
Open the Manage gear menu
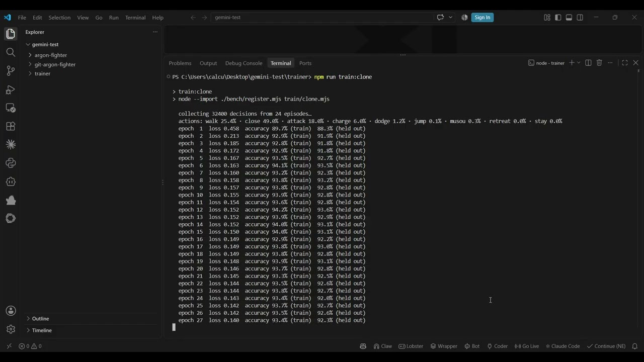(x=11, y=329)
